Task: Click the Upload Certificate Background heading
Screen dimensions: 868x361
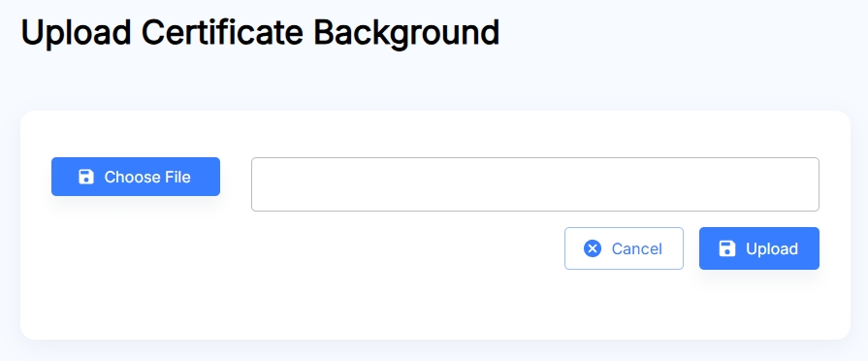Action: coord(260,33)
